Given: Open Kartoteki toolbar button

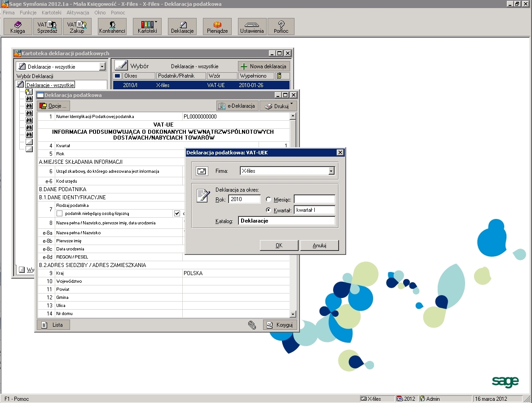Looking at the screenshot, I should tap(147, 26).
